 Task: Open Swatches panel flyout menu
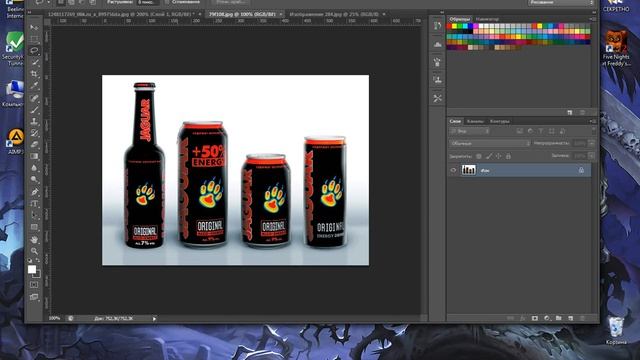593,19
